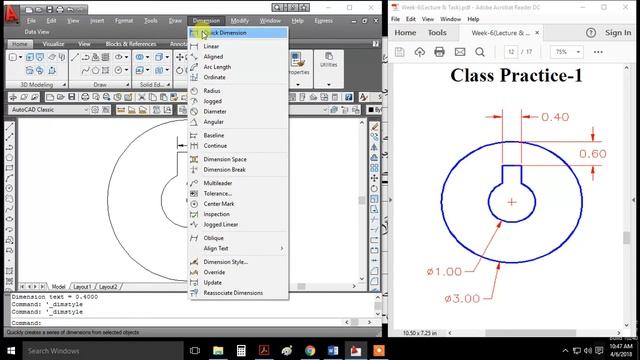Select Radius dimension menu entry

238,91
